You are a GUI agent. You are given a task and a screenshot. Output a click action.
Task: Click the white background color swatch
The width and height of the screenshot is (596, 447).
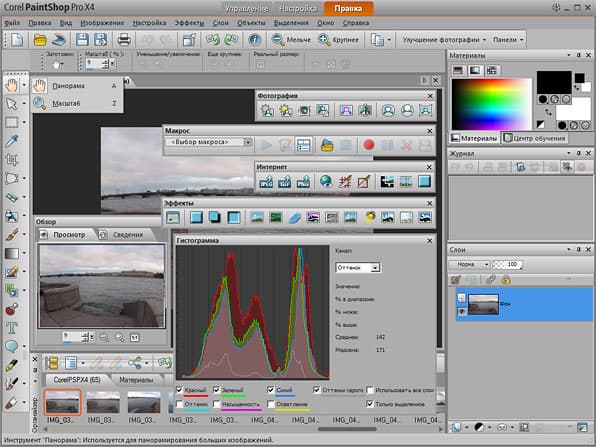click(x=573, y=108)
